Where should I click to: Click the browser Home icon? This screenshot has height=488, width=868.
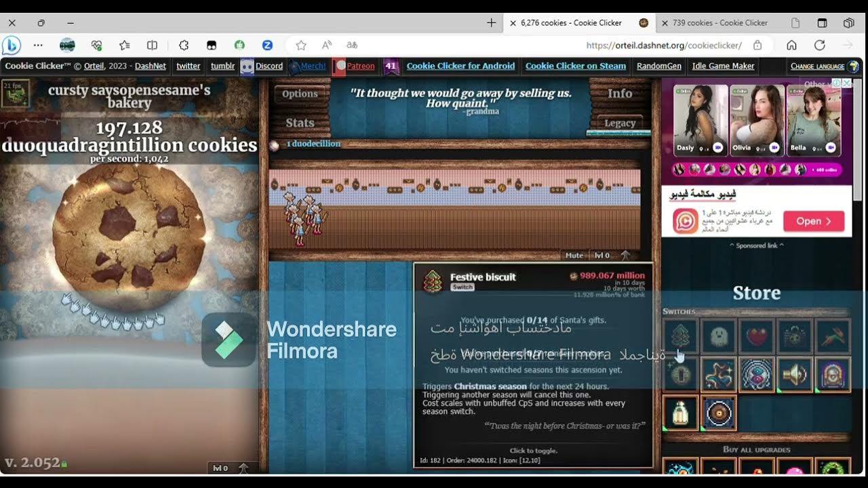pyautogui.click(x=791, y=45)
